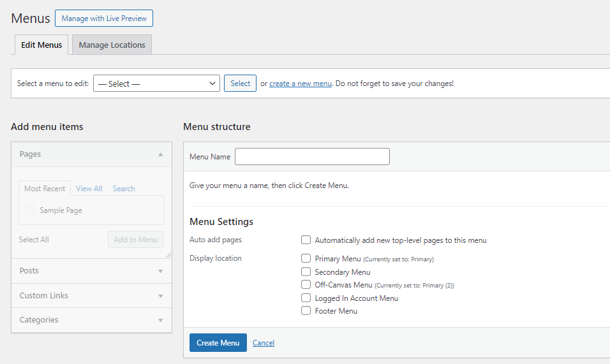The image size is (610, 364).
Task: Enable the Footer Menu location
Action: pos(306,310)
